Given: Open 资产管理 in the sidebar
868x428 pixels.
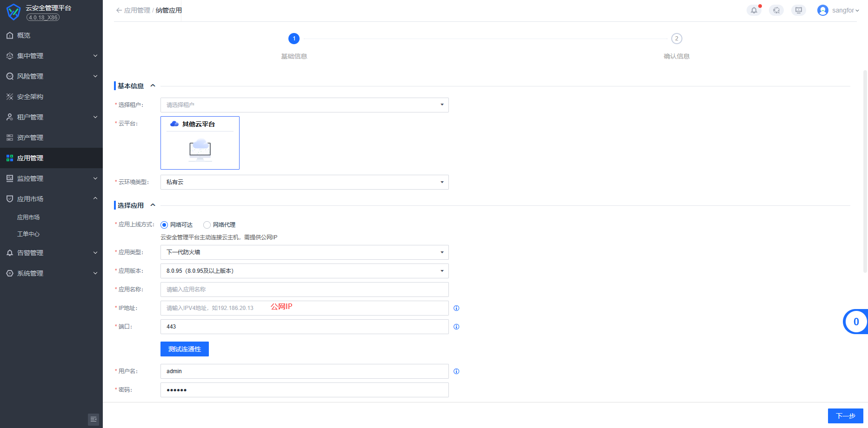Looking at the screenshot, I should point(30,138).
